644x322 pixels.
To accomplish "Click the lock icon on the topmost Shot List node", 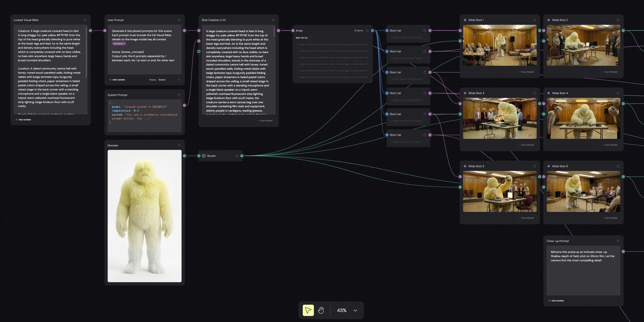I will point(425,30).
